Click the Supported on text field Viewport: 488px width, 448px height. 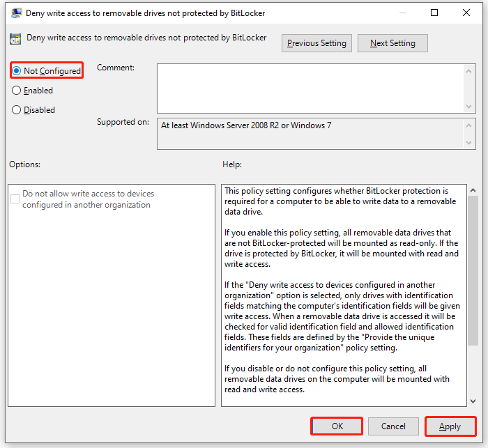[310, 134]
